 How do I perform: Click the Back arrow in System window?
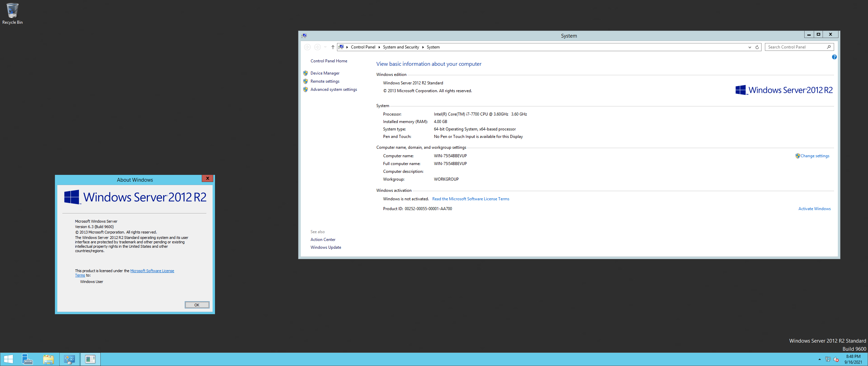click(307, 47)
